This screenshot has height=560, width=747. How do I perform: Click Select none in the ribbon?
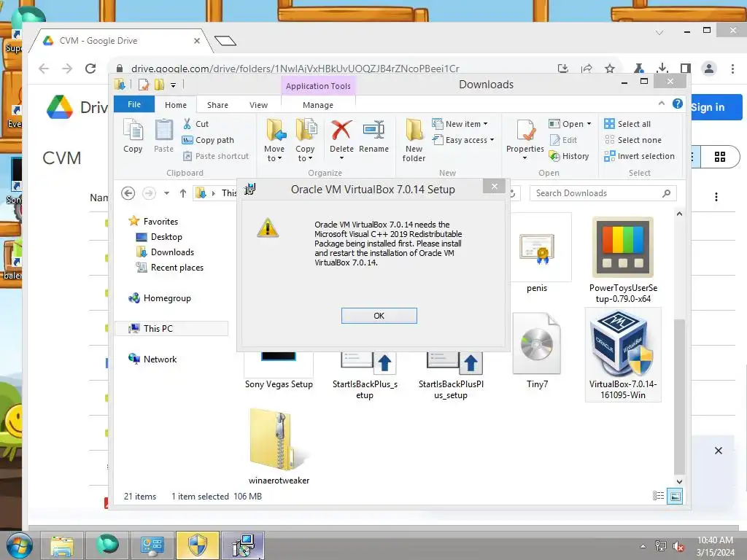coord(633,140)
